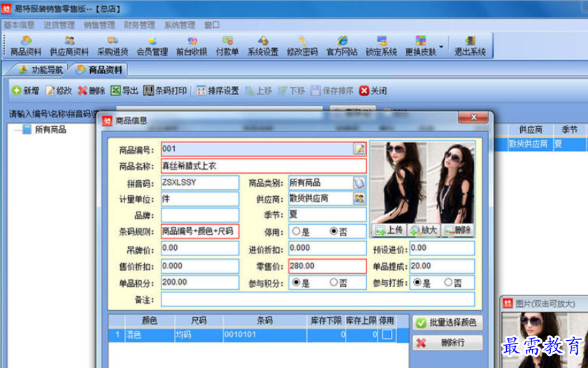Image resolution: width=588 pixels, height=368 pixels.
Task: Select 否 for 参与打折
Action: point(447,283)
